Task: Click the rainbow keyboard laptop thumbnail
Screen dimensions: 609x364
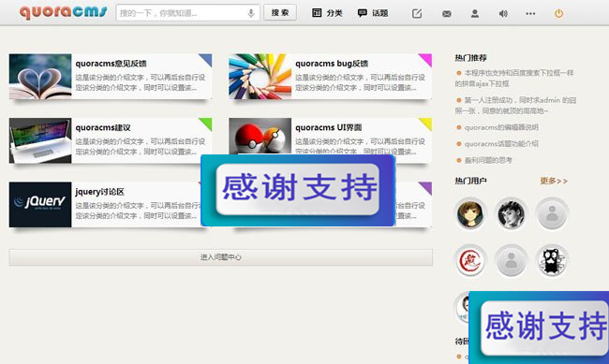Action: (x=40, y=140)
